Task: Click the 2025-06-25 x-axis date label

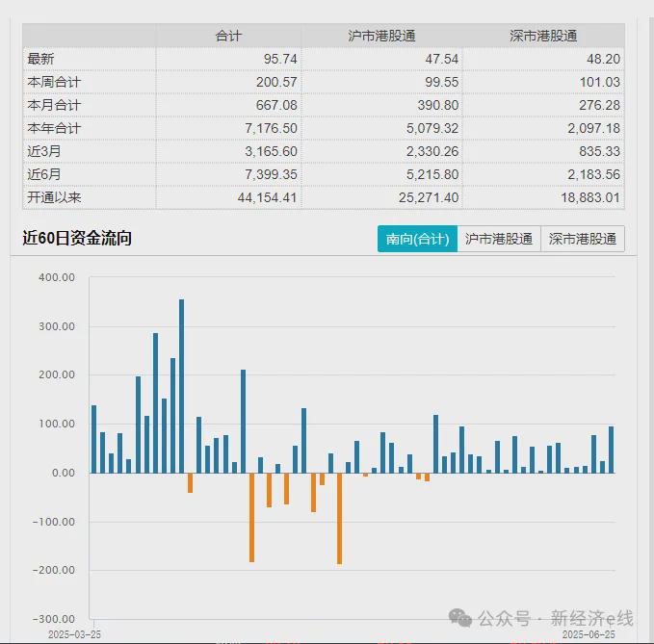Action: tap(589, 634)
